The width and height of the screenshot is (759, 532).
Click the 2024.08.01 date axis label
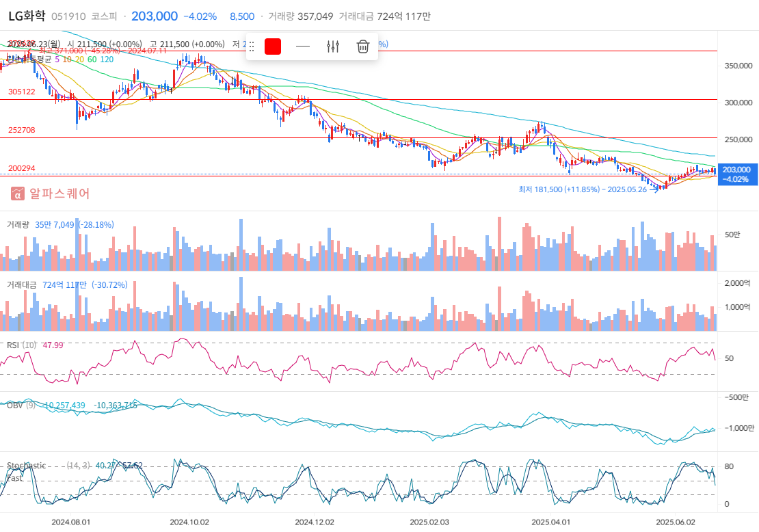click(70, 522)
